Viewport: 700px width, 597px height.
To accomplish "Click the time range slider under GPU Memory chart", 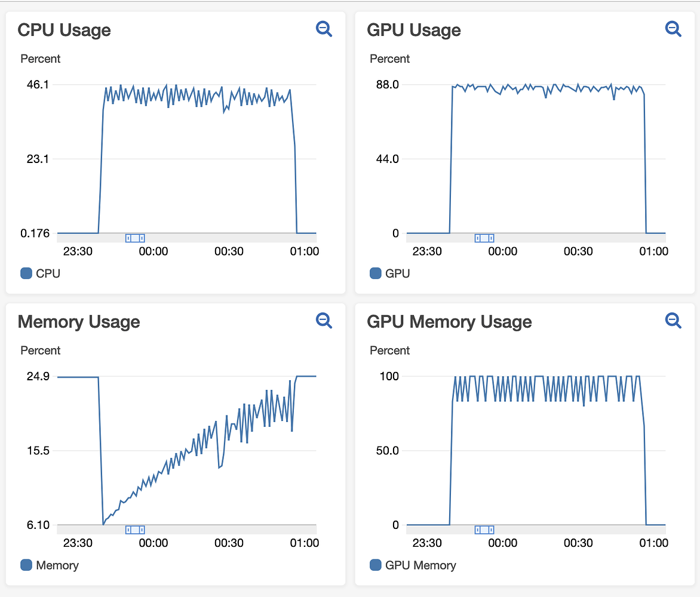I will click(484, 530).
